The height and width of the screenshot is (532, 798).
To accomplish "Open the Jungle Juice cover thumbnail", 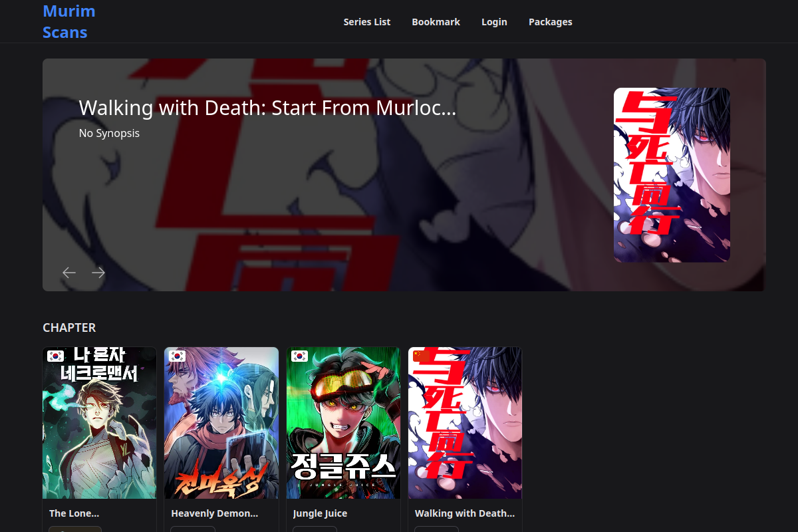I will tap(343, 423).
